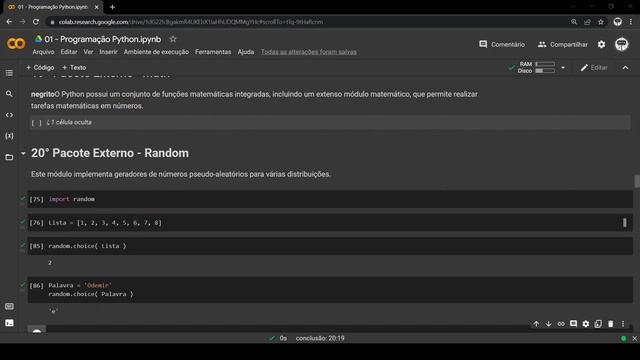The width and height of the screenshot is (640, 360).
Task: Open the Comentário button
Action: (502, 44)
